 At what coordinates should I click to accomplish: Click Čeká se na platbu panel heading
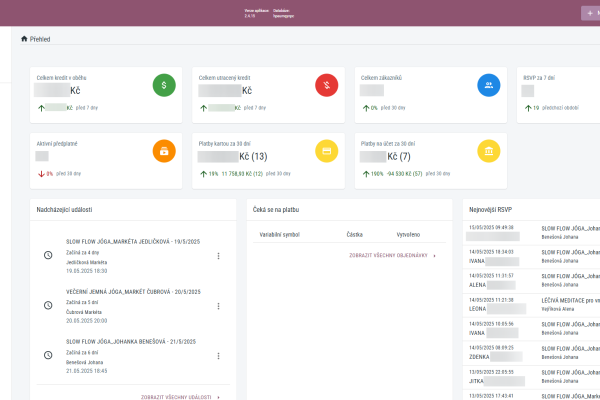tap(276, 210)
